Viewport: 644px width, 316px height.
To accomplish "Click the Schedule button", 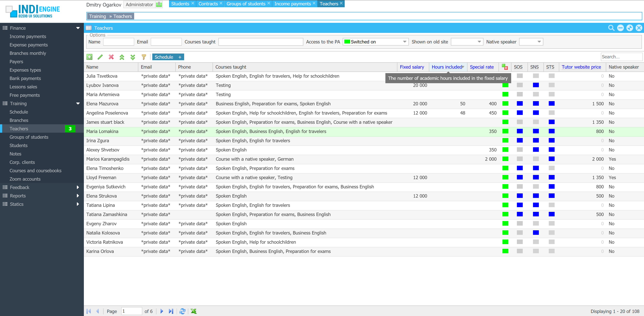I will click(164, 57).
